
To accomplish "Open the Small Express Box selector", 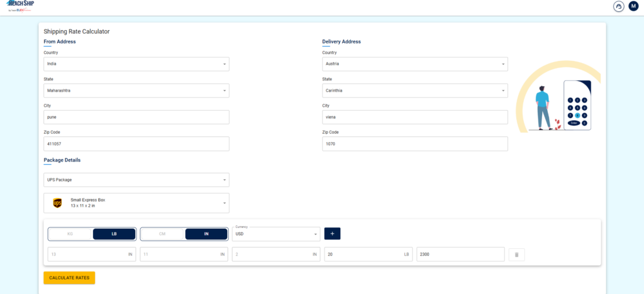I will coord(136,203).
